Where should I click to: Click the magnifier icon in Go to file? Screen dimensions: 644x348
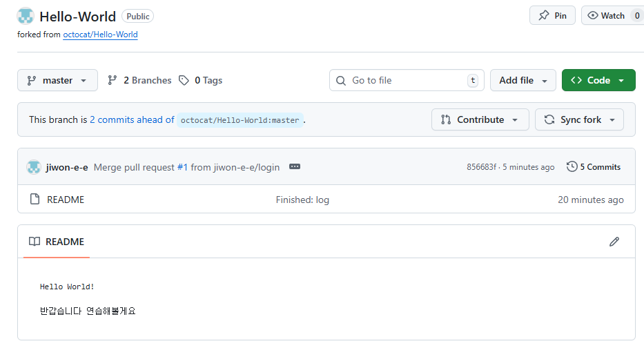[341, 81]
